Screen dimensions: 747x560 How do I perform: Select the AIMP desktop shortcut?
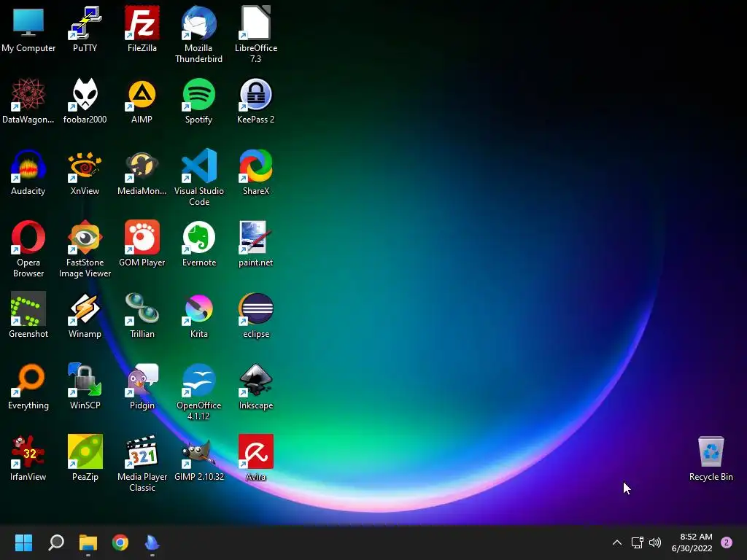point(142,101)
